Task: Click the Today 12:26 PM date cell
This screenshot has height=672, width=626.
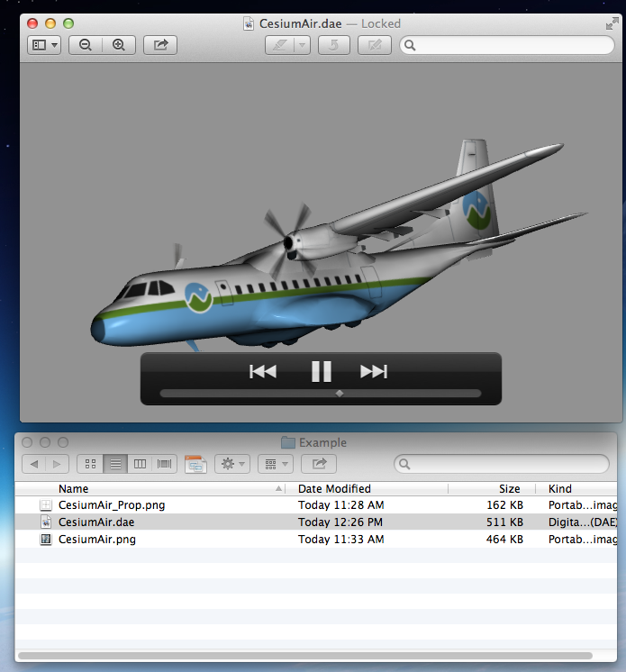Action: click(x=340, y=522)
